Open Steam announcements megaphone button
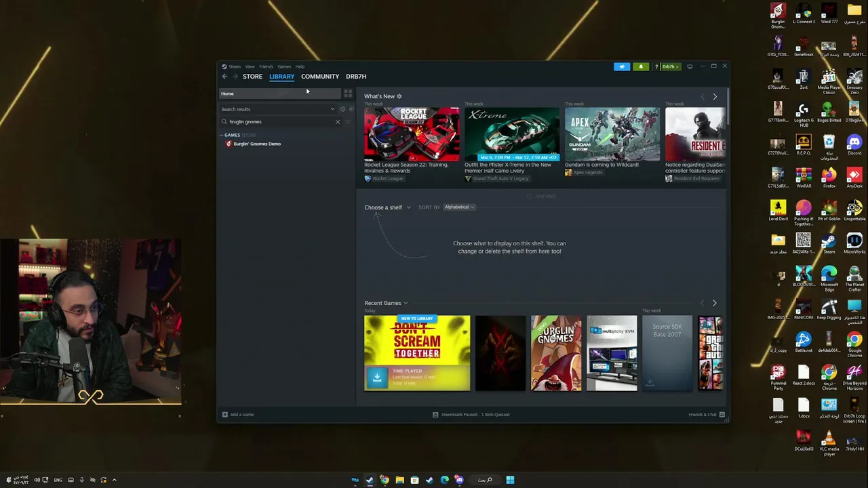Screen dimensions: 868x488 pos(622,66)
